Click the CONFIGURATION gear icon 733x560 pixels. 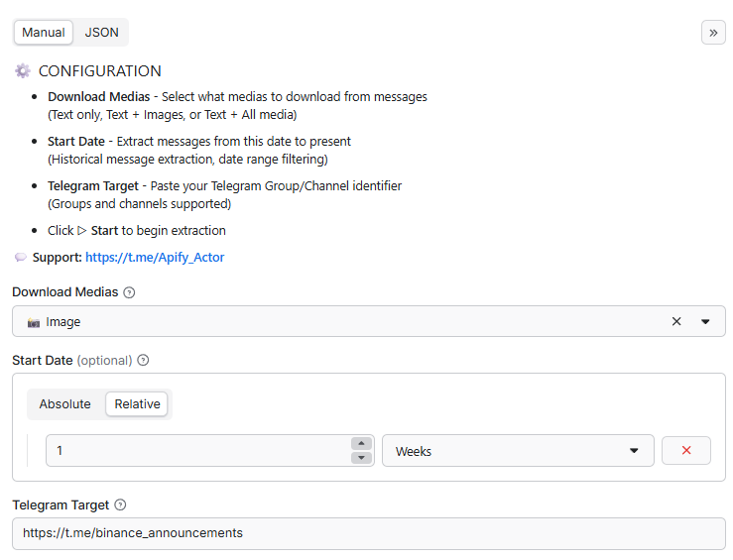23,71
